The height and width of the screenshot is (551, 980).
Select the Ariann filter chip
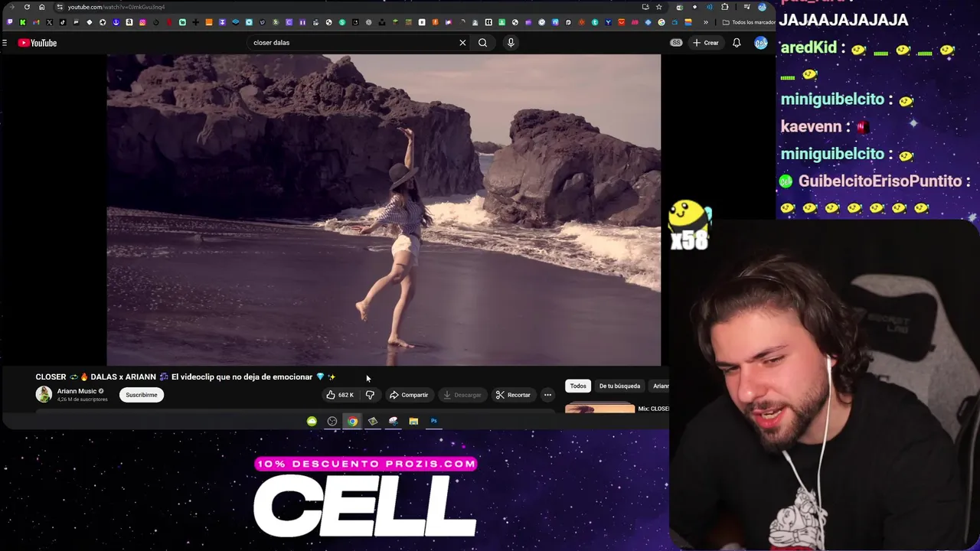click(x=660, y=386)
